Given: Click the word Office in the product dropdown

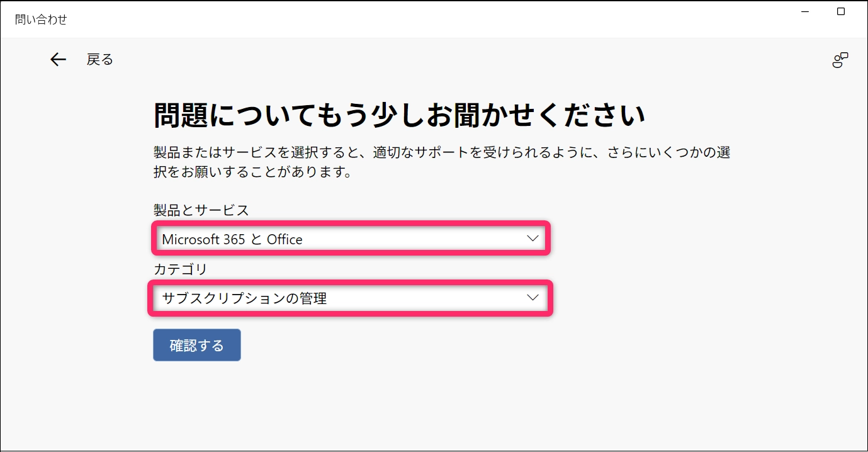Looking at the screenshot, I should tap(285, 240).
